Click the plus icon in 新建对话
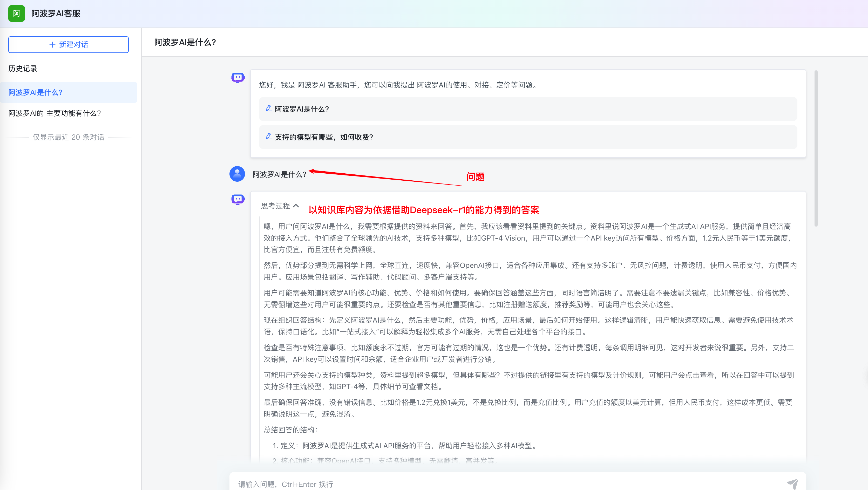 pyautogui.click(x=52, y=44)
